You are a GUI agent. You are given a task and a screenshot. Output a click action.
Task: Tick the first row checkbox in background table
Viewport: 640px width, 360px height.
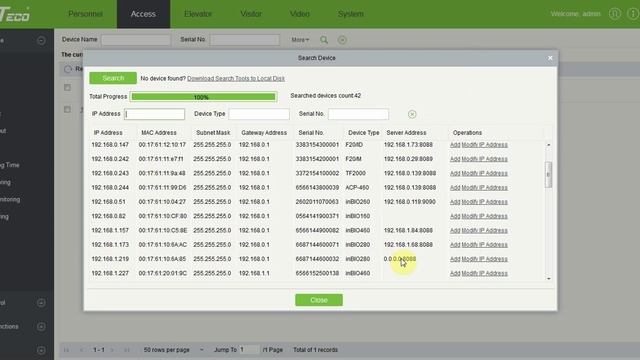pos(67,109)
